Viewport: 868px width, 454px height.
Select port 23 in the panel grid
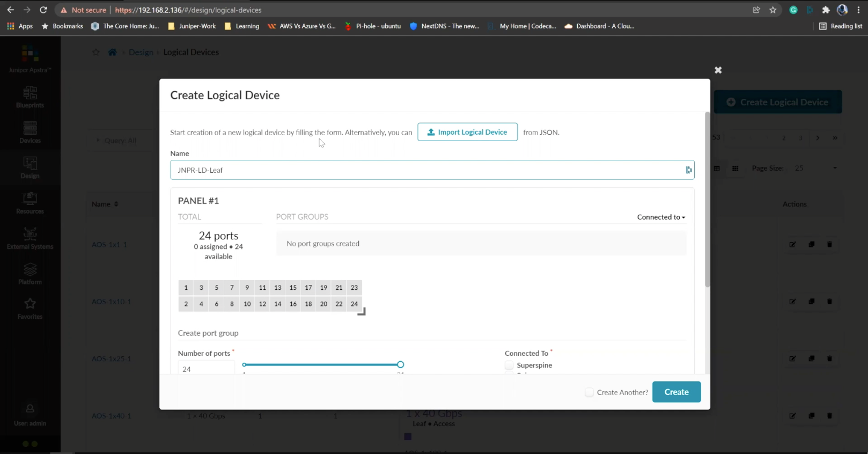(354, 288)
